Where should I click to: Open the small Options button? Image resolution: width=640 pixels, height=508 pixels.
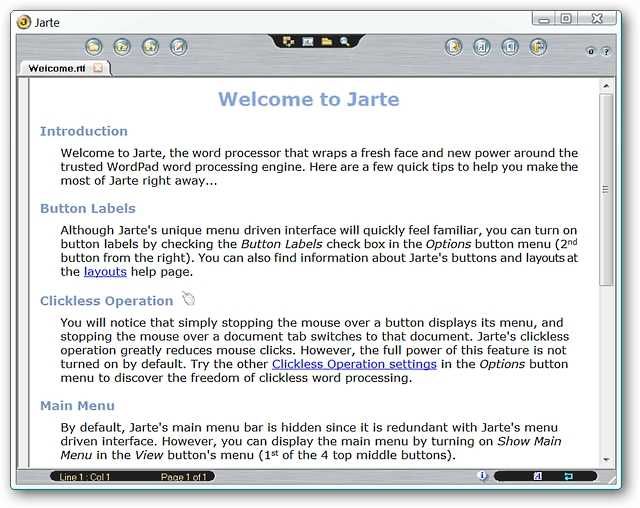(591, 51)
